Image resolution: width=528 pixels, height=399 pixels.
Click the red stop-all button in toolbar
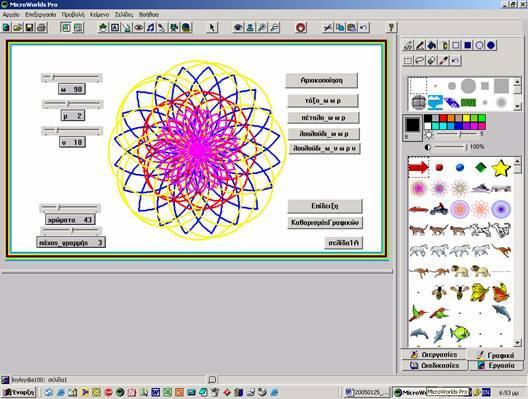point(301,27)
